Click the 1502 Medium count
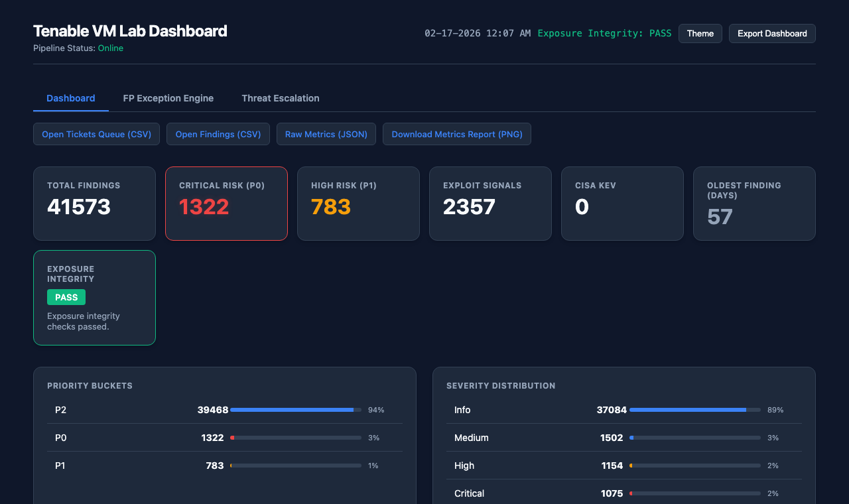The width and height of the screenshot is (849, 504). tap(612, 438)
